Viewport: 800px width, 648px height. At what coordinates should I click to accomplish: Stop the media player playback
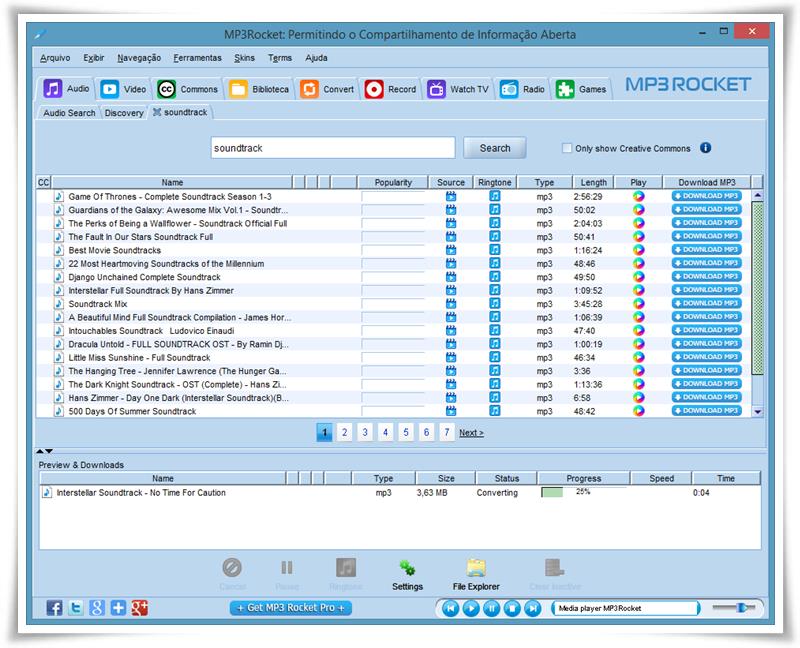point(512,608)
